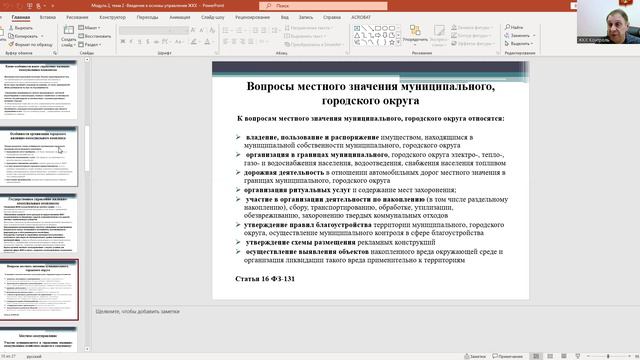Clear all formatting icon

click(212, 30)
